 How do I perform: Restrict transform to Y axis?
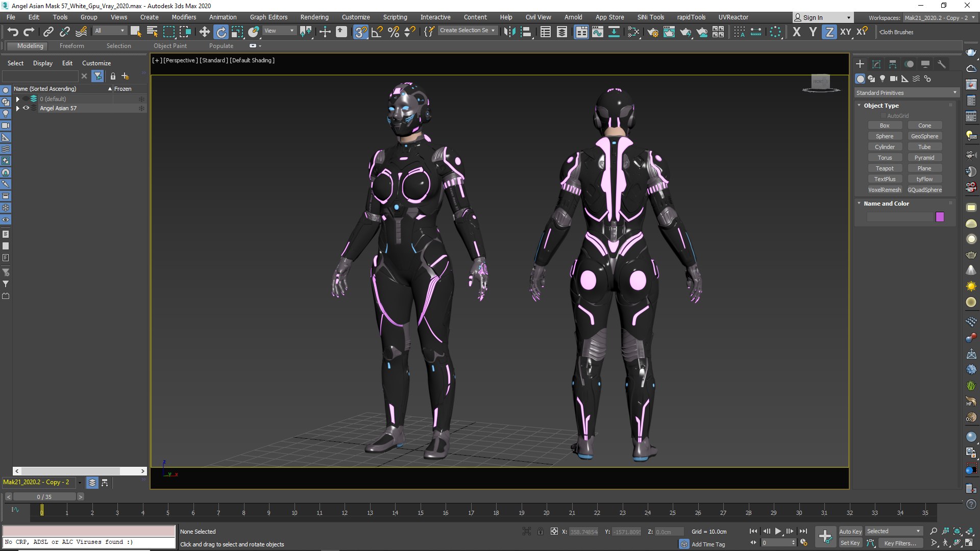coord(813,32)
